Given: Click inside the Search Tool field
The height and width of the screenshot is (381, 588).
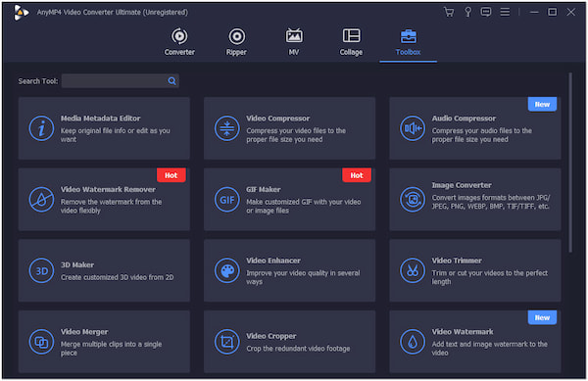Looking at the screenshot, I should 120,81.
